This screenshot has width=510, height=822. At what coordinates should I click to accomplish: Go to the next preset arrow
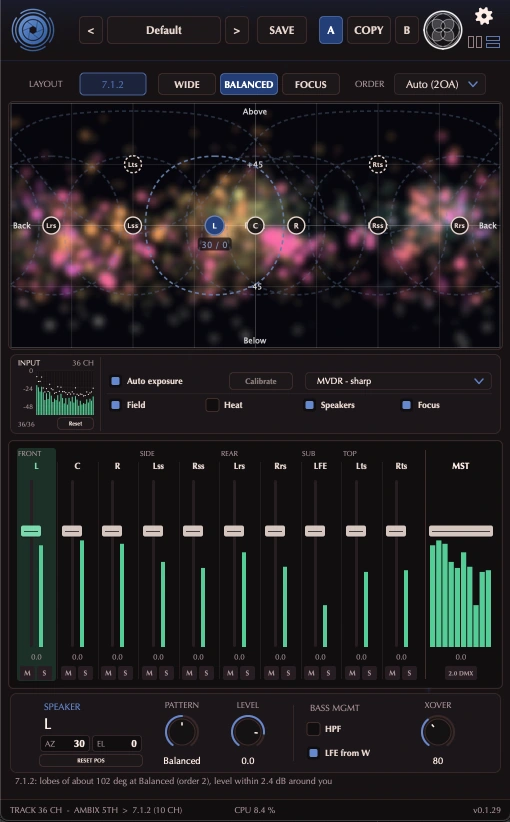[236, 30]
